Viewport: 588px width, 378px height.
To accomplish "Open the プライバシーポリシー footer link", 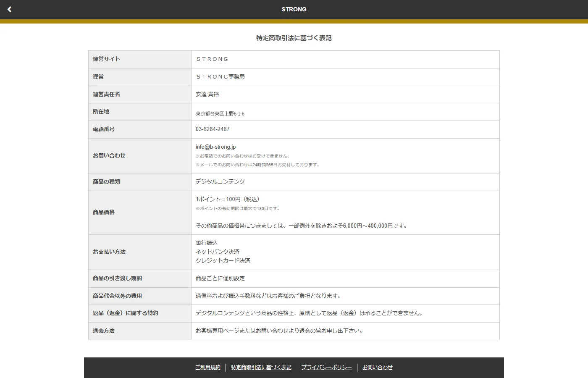I will pos(326,367).
